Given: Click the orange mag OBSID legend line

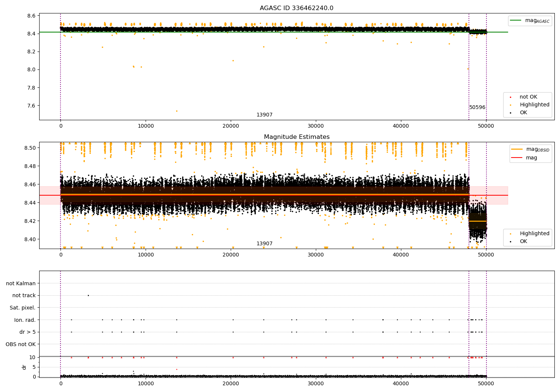Looking at the screenshot, I should click(x=517, y=149).
